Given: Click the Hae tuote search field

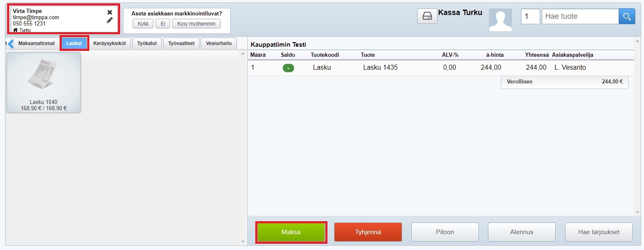Looking at the screenshot, I should click(x=580, y=16).
